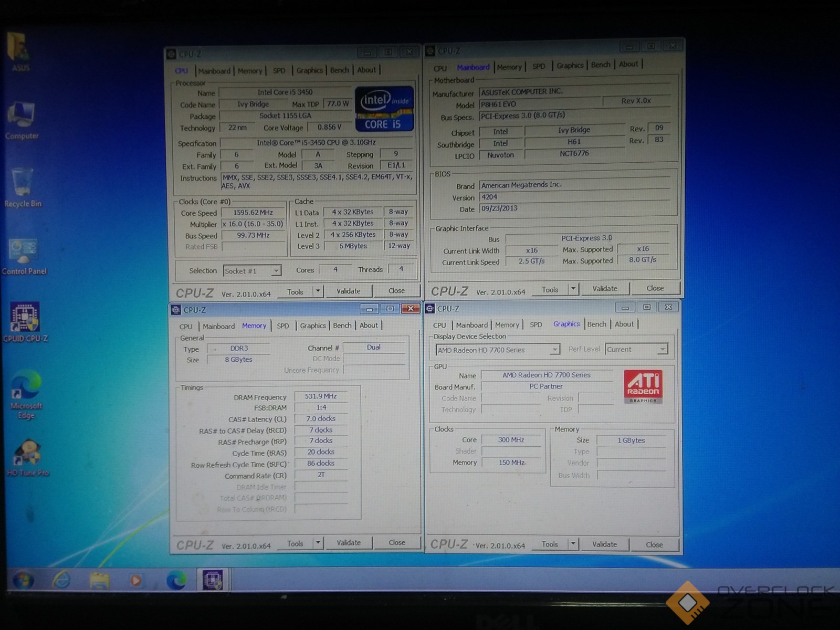Click Command Rate 2T value
This screenshot has height=630, width=840.
click(x=321, y=475)
